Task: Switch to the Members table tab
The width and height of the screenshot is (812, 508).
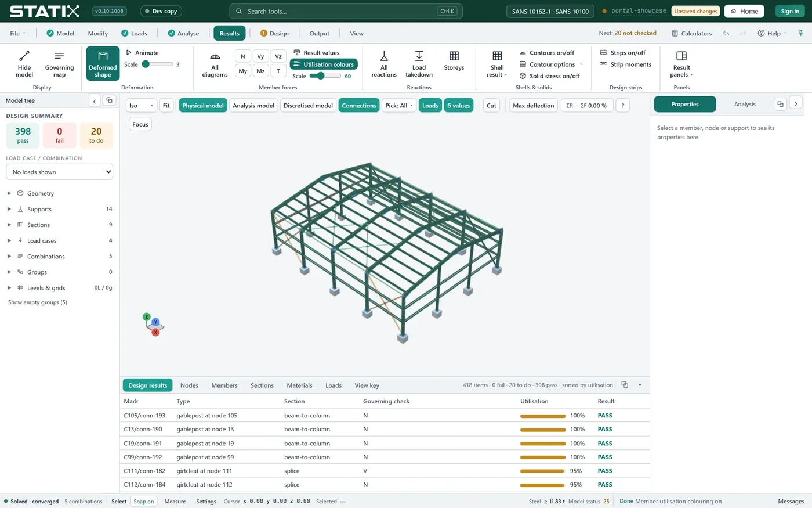Action: [x=224, y=385]
